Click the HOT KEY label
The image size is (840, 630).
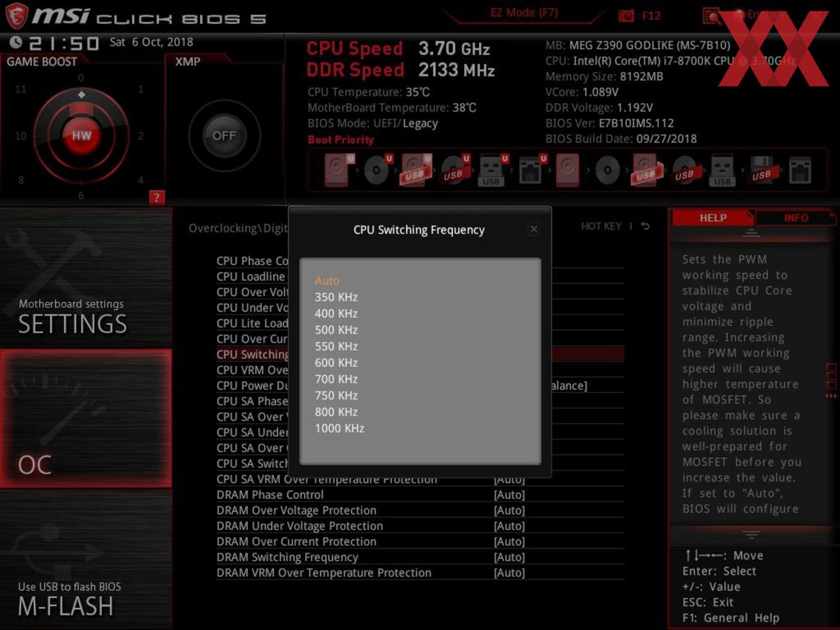(601, 226)
